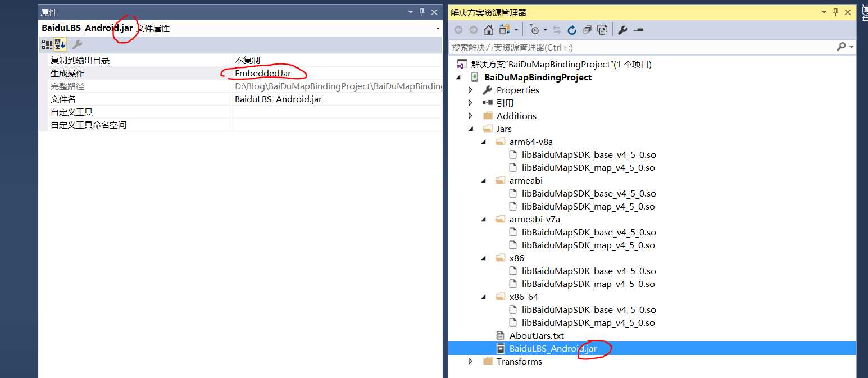
Task: Click the BaiduLBS_Android.jar file icon in tree
Action: (501, 348)
